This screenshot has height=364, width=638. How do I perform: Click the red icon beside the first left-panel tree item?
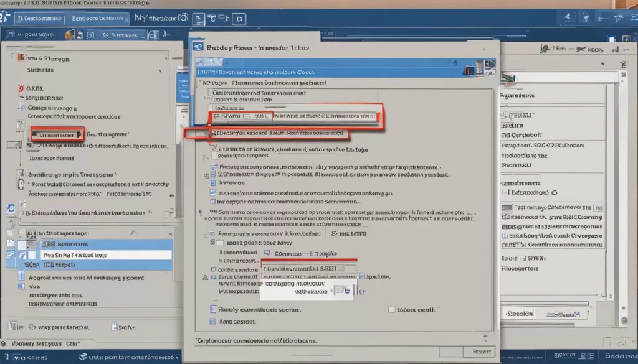21,59
